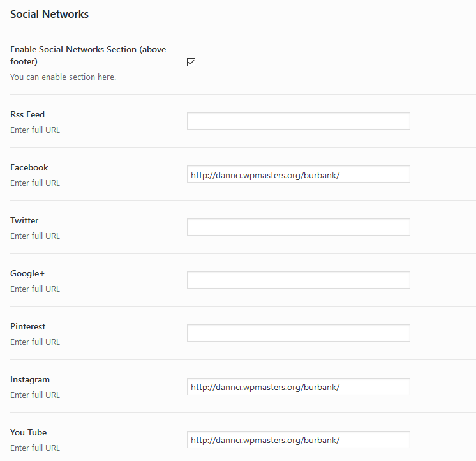Click "Enter full URL" hint under You Tube
The width and height of the screenshot is (476, 461).
pyautogui.click(x=35, y=448)
